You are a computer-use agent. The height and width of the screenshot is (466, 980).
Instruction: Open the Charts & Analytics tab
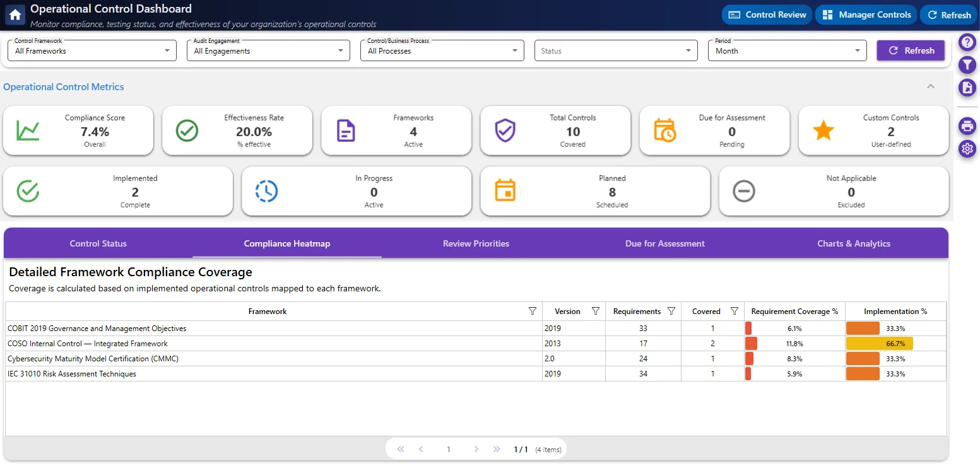tap(854, 243)
